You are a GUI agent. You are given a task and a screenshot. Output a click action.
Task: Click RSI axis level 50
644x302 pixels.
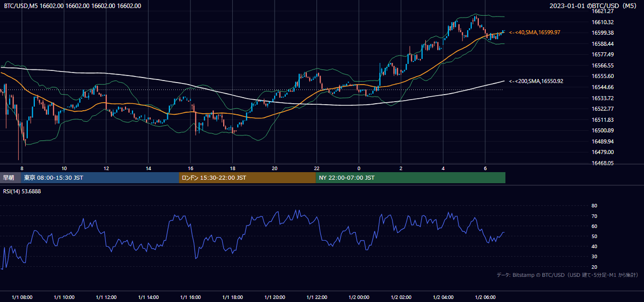click(x=594, y=236)
